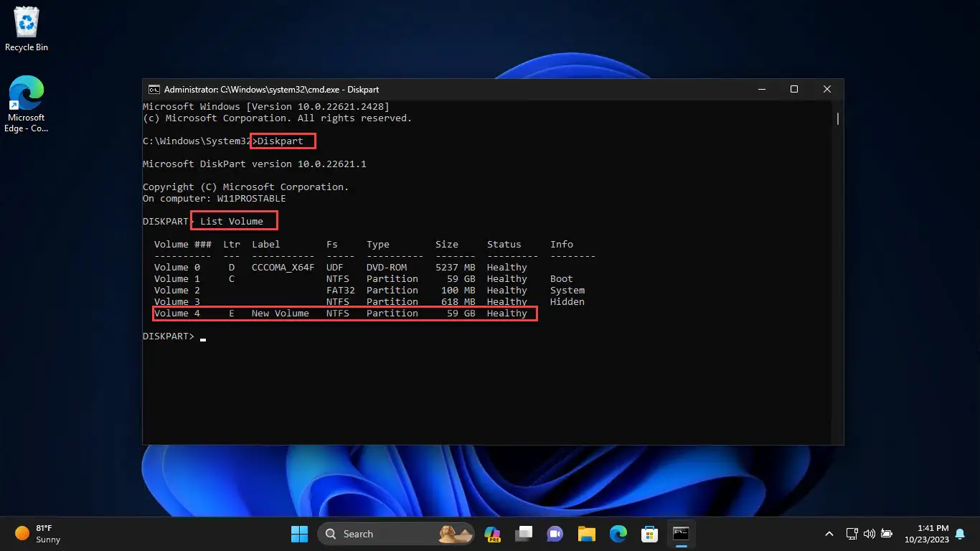
Task: Click the 'Fs' column header text
Action: click(x=332, y=245)
